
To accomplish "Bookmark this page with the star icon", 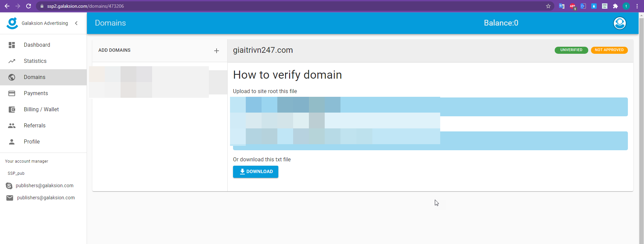I will 548,6.
